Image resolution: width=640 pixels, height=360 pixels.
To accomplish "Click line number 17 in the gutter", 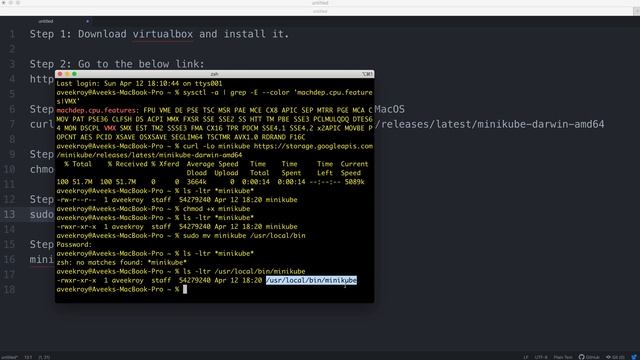I will tap(9, 274).
